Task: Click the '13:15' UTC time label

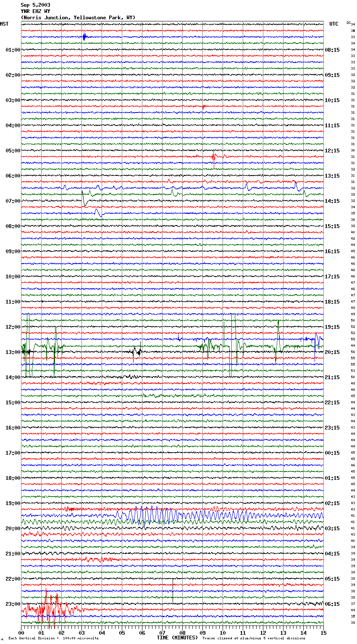Action: click(332, 176)
